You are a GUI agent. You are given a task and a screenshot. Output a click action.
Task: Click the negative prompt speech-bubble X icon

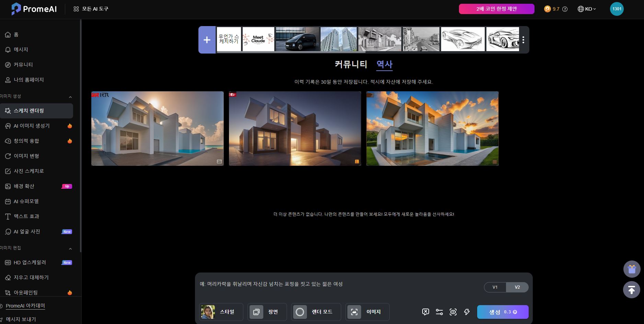pyautogui.click(x=425, y=312)
